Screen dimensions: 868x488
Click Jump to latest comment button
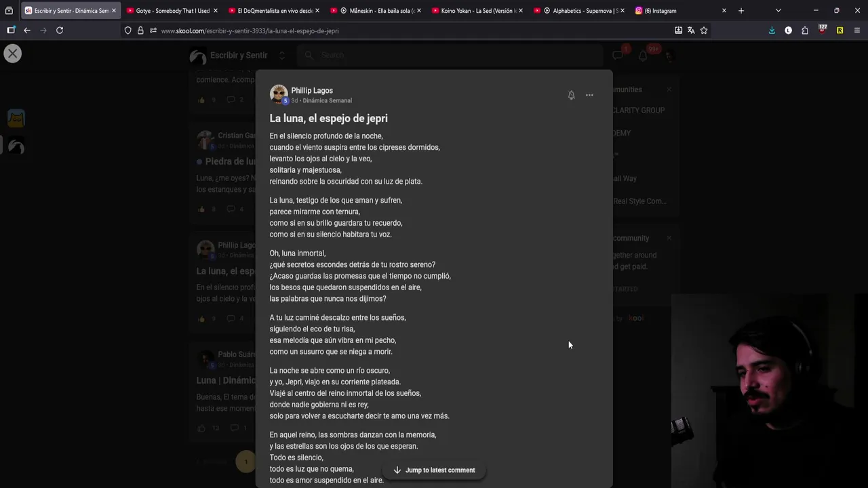click(x=434, y=470)
